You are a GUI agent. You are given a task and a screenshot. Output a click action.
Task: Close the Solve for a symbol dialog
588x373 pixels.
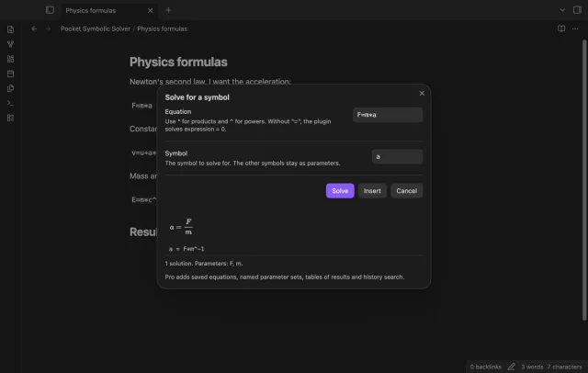[422, 94]
